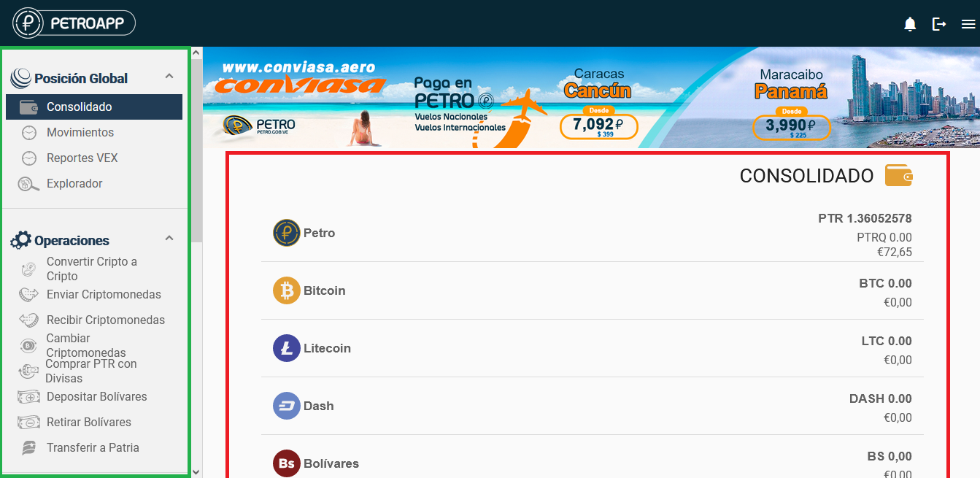
Task: Click the Consolidado wallet icon in heading
Action: (x=898, y=175)
